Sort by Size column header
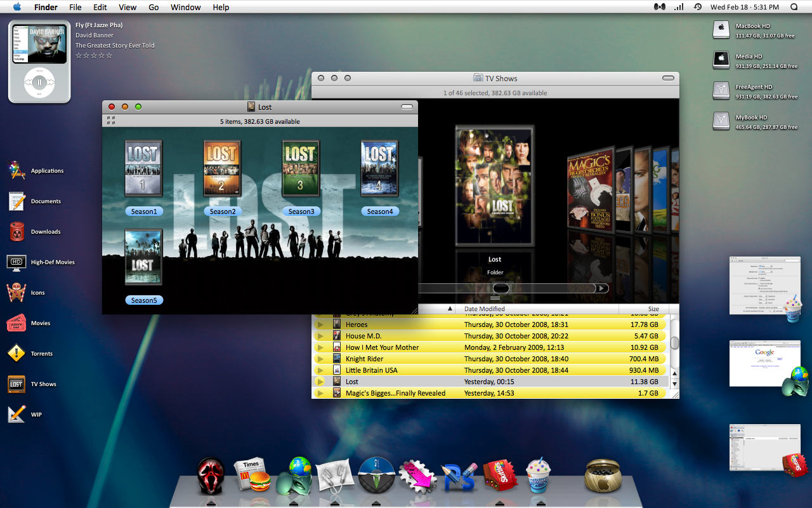Viewport: 812px width, 508px height. pyautogui.click(x=643, y=309)
